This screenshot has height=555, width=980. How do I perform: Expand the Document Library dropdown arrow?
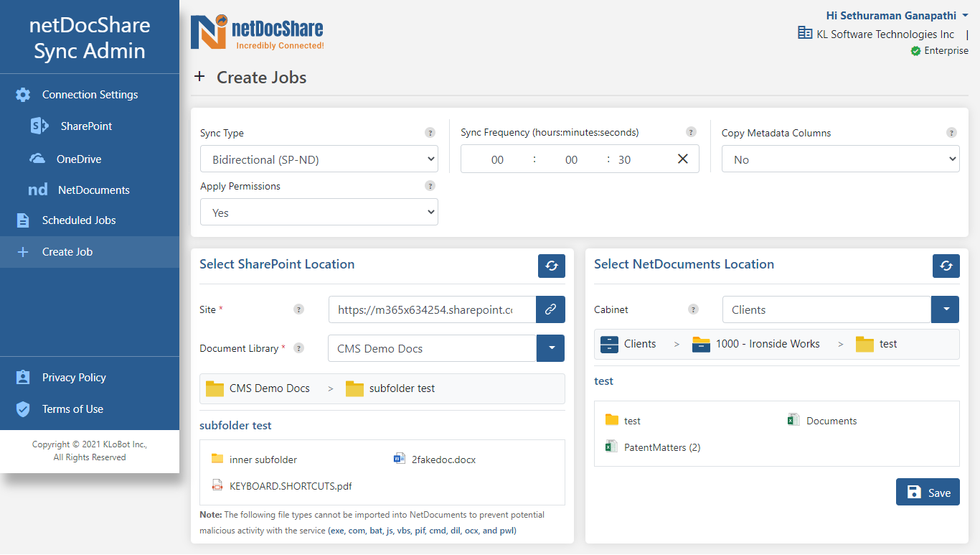tap(551, 348)
